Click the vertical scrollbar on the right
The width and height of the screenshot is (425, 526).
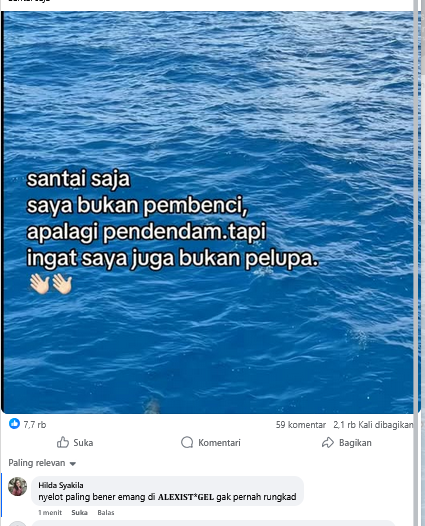417,263
